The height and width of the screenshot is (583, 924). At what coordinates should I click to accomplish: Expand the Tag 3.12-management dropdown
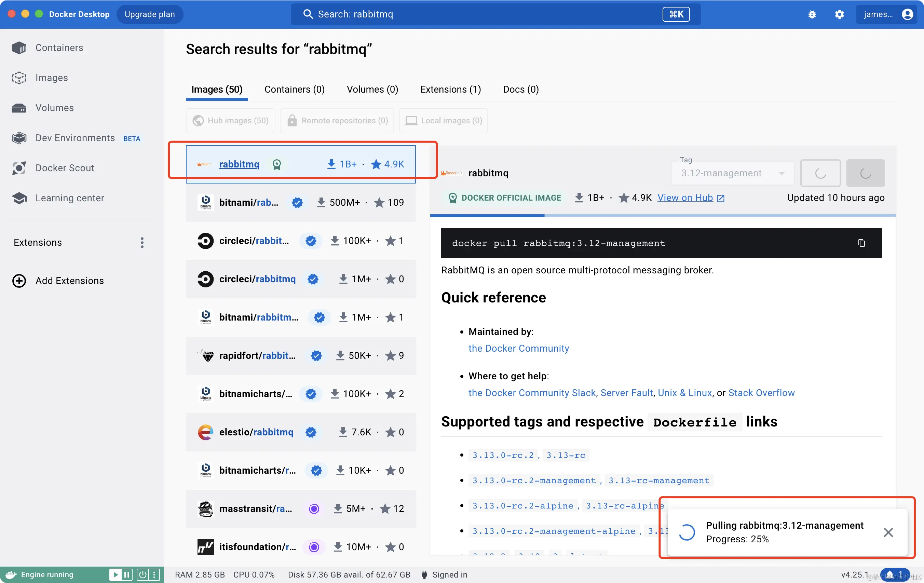(x=732, y=173)
